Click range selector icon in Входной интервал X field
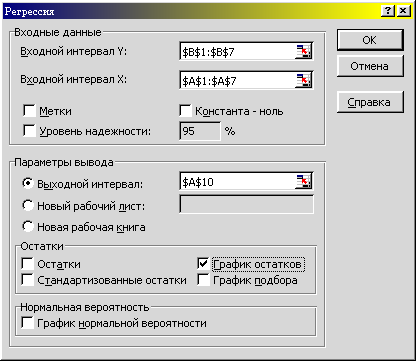 pos(303,80)
